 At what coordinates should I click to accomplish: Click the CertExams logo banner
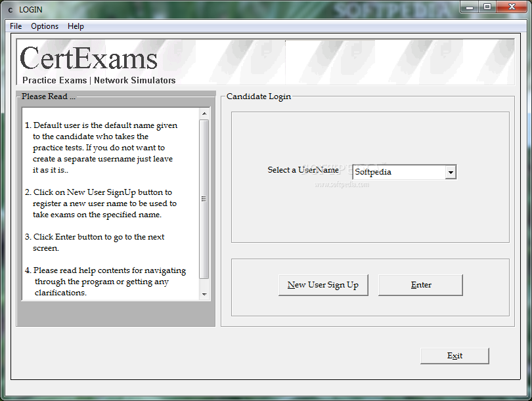pyautogui.click(x=265, y=62)
